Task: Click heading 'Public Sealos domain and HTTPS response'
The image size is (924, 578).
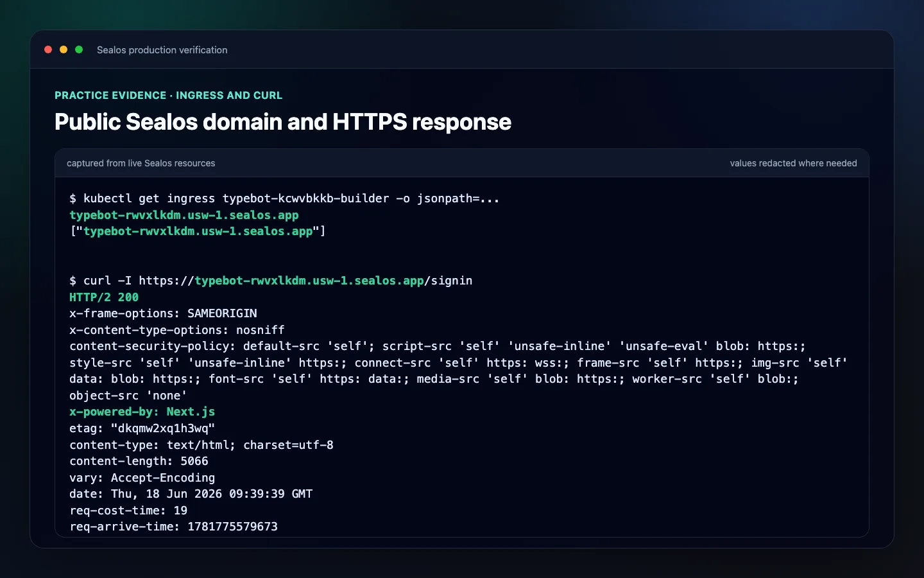Action: pyautogui.click(x=283, y=122)
